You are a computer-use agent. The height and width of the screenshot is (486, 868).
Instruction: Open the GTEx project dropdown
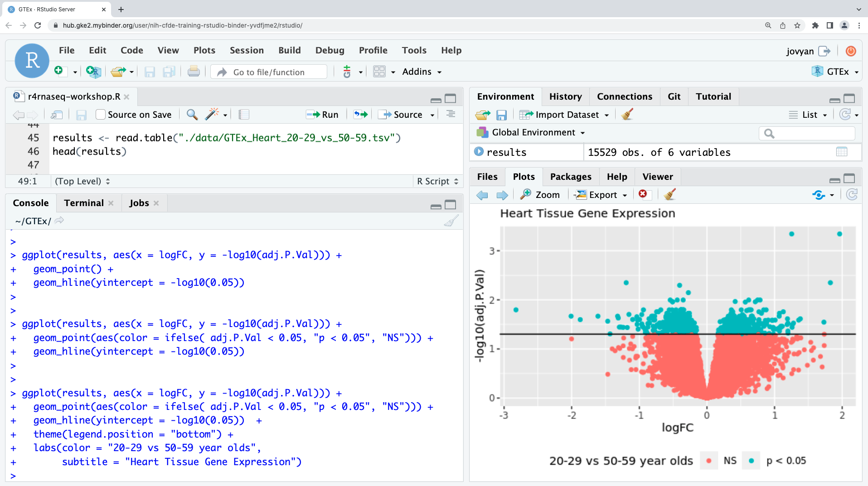pos(835,72)
